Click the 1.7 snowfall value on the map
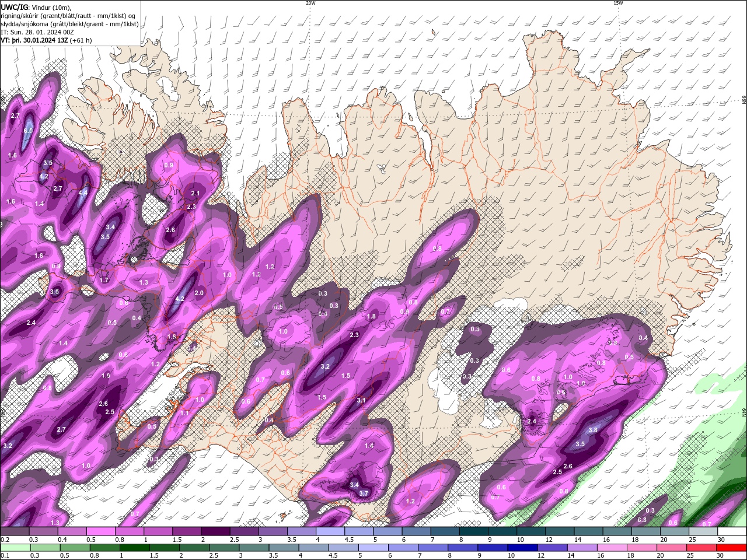Image resolution: width=747 pixels, height=560 pixels. click(104, 280)
